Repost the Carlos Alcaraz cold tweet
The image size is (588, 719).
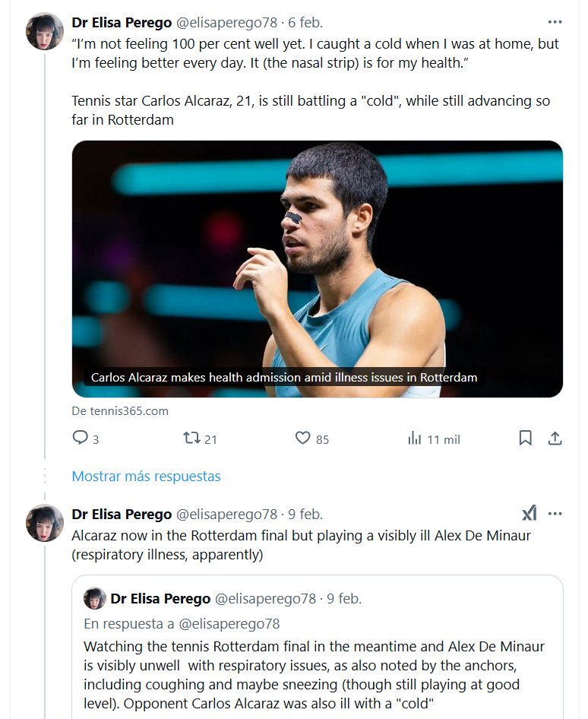coord(192,438)
